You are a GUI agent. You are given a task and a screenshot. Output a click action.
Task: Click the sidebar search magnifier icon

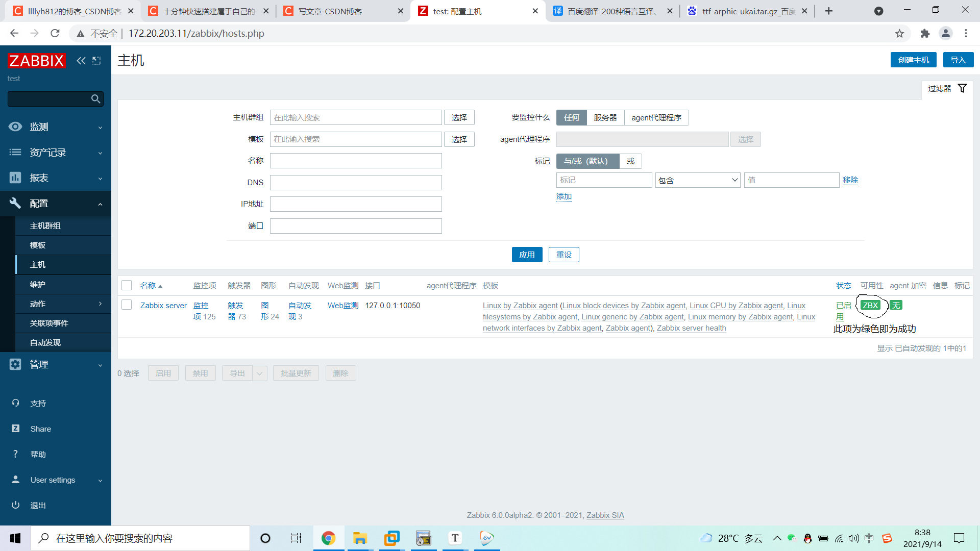tap(95, 99)
